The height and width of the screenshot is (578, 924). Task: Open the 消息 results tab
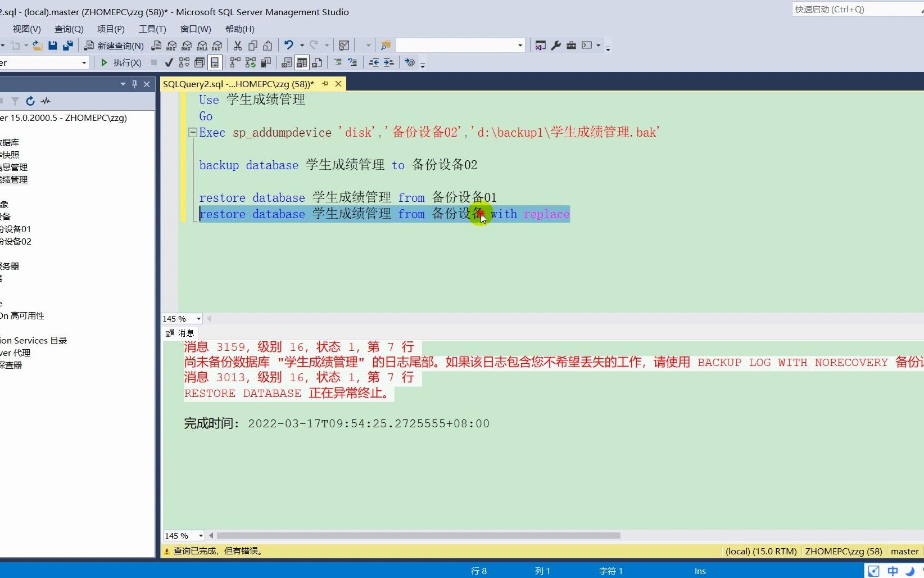click(x=180, y=333)
